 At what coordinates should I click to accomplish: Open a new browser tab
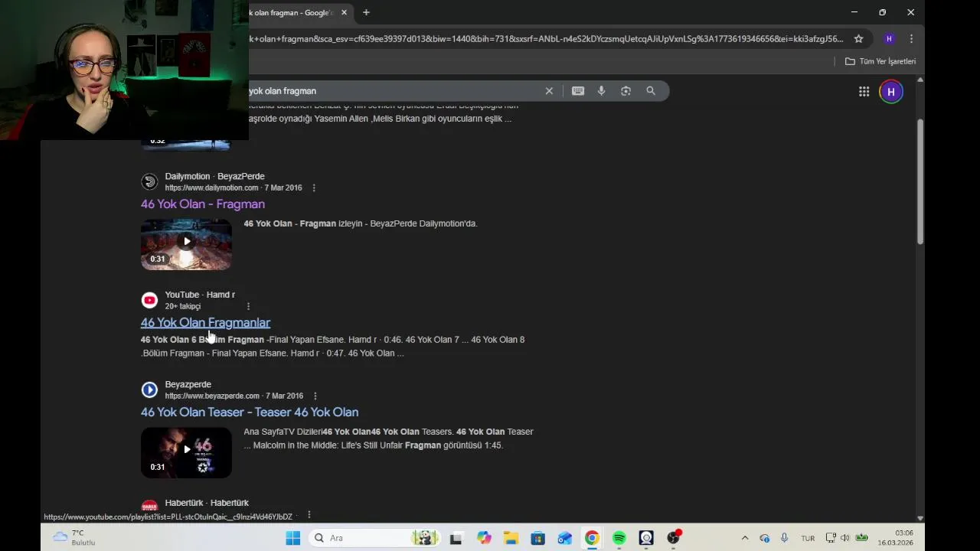[x=366, y=12]
